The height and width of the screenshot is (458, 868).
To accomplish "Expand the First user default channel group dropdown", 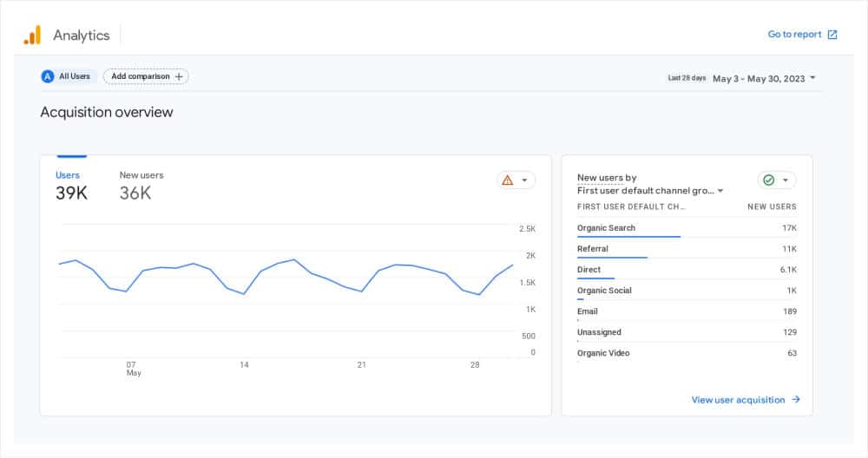I will tap(720, 191).
